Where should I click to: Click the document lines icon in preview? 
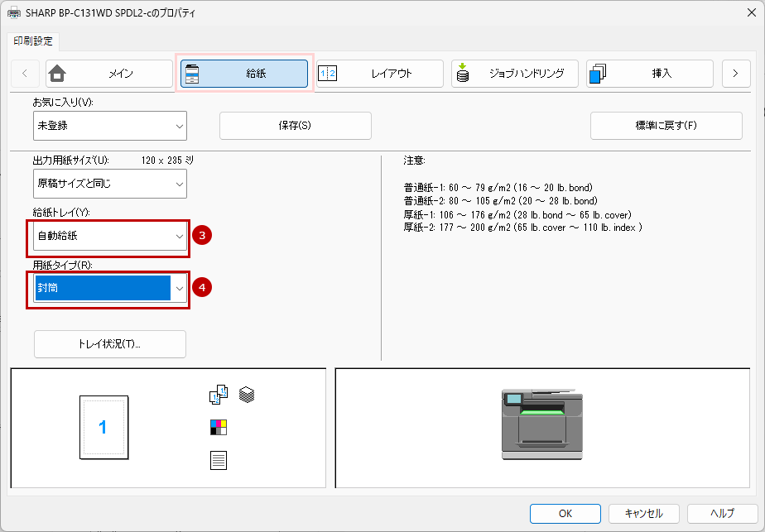point(218,460)
